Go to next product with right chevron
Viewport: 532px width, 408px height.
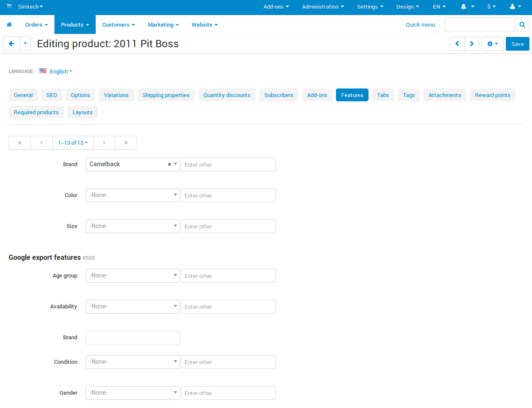tap(472, 44)
